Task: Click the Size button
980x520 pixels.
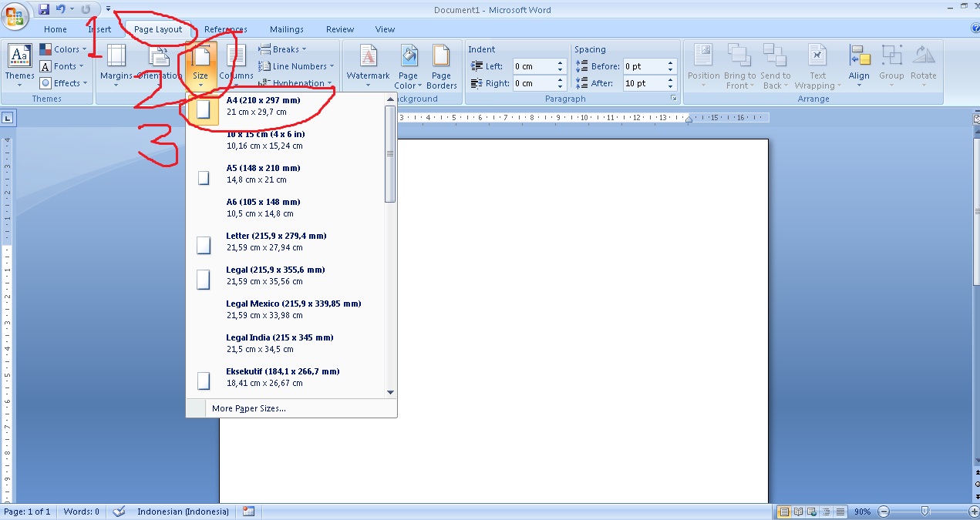Action: [200, 65]
